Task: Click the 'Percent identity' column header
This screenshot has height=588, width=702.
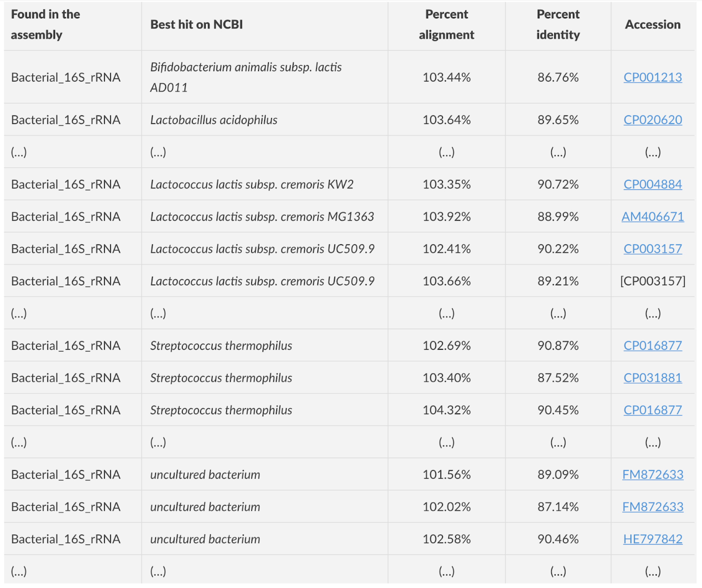Action: (x=558, y=24)
